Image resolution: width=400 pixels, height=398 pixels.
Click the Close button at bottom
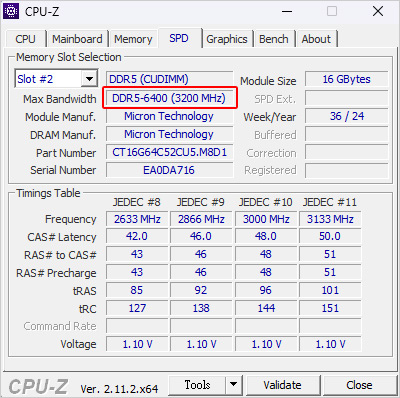[359, 385]
